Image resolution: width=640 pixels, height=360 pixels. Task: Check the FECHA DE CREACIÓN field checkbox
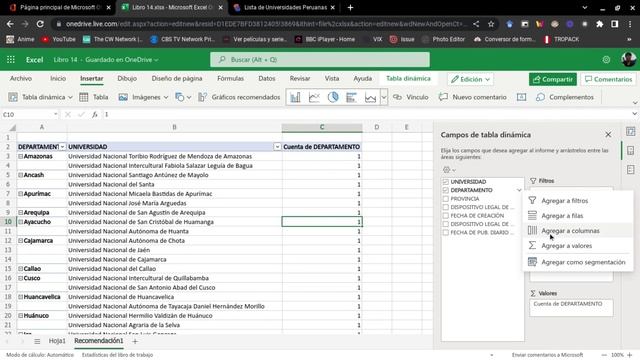446,216
